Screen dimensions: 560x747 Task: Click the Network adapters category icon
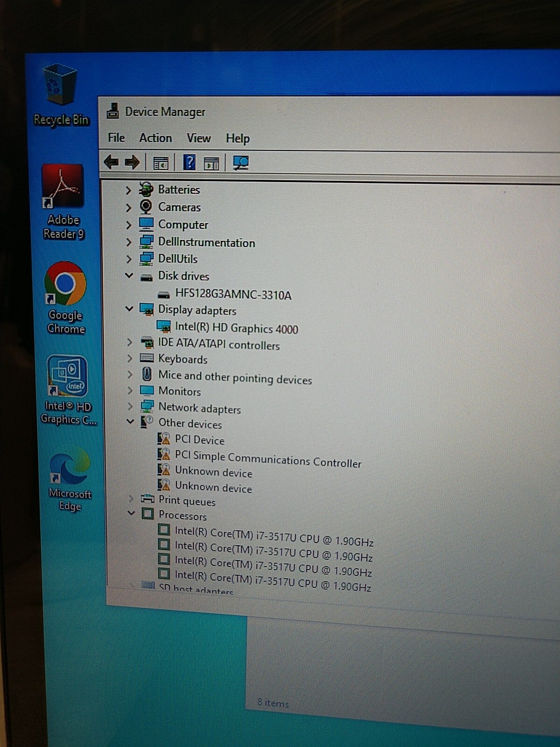click(147, 406)
